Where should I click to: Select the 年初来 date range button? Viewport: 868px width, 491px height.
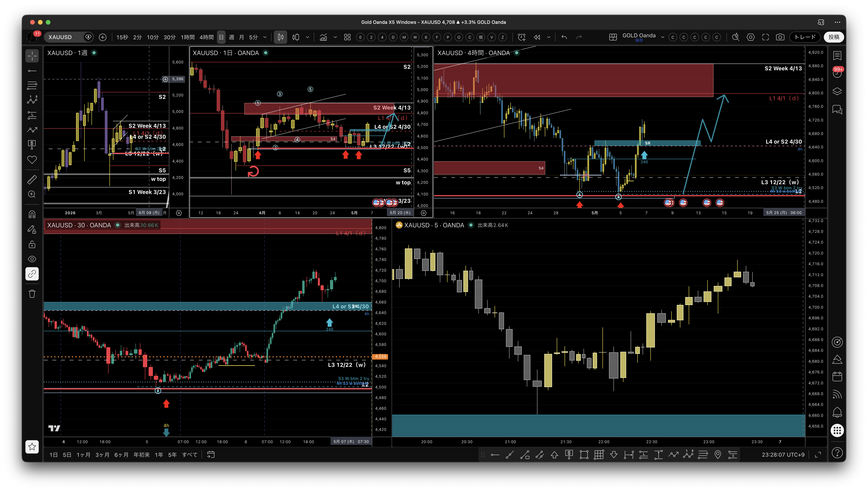141,455
